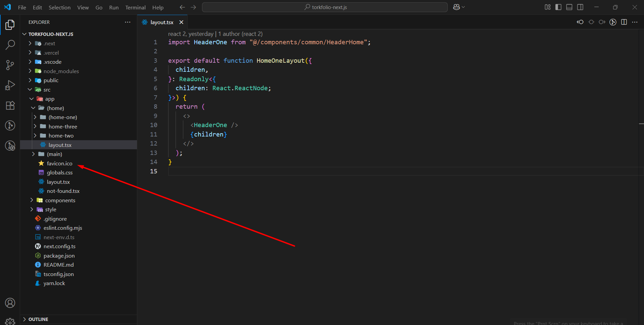644x325 pixels.
Task: Close the layout.tsx editor tab
Action: coord(181,22)
